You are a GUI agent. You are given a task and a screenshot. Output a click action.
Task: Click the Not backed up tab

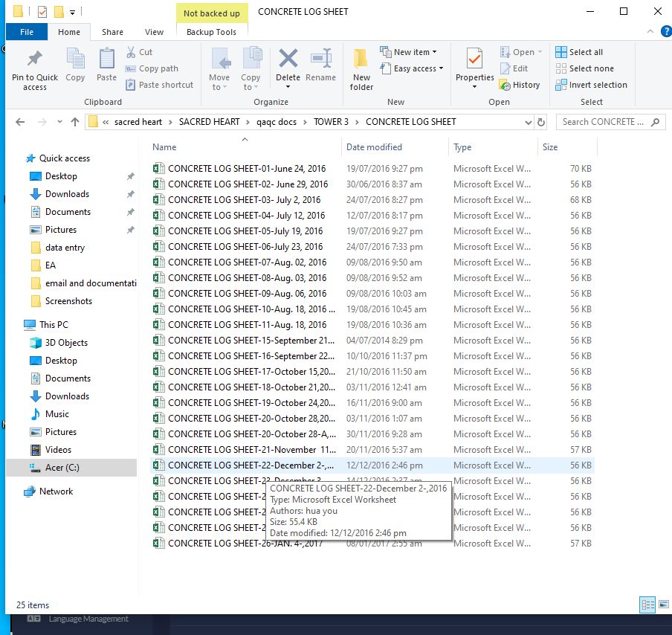click(x=212, y=13)
